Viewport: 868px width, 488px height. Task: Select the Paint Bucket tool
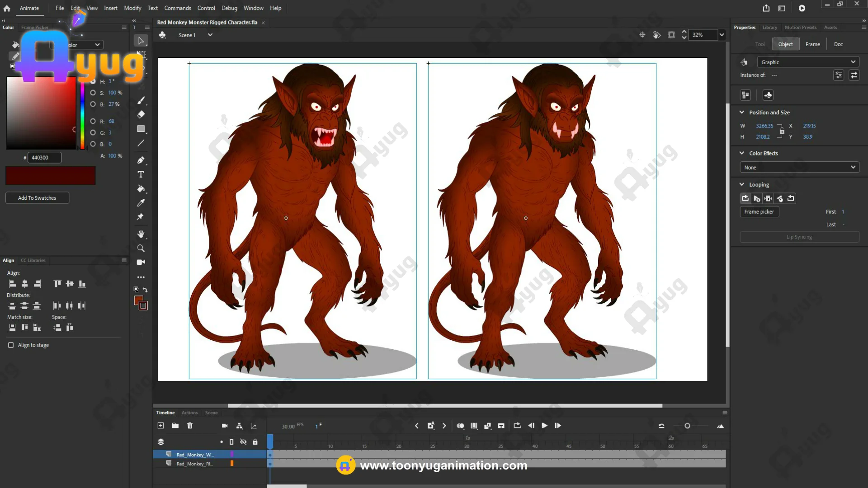[141, 189]
